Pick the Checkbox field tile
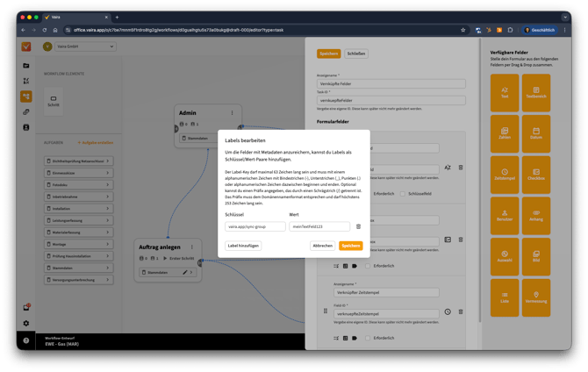588x372 pixels. tap(535, 175)
